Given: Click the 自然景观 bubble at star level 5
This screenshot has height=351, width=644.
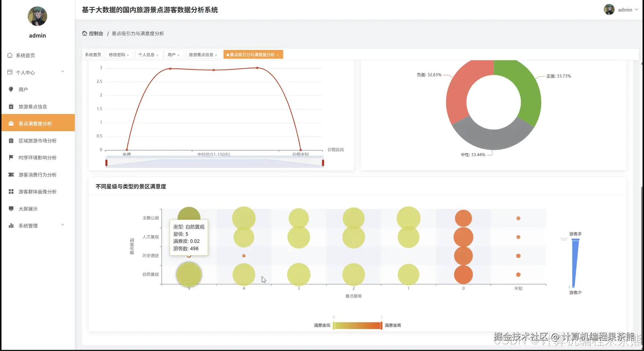Looking at the screenshot, I should (189, 274).
